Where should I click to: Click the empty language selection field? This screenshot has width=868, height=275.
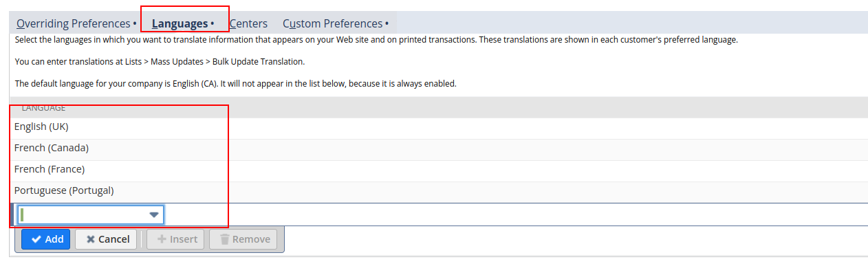(83, 215)
